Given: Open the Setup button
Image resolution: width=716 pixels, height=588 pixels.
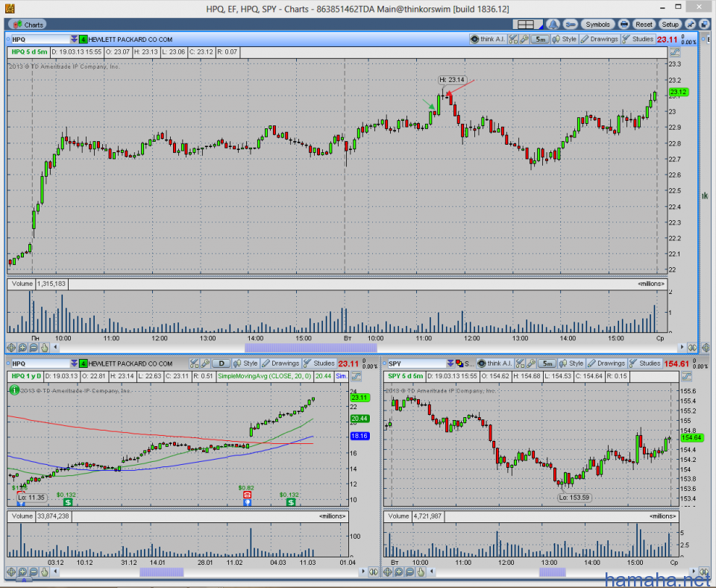Looking at the screenshot, I should (x=670, y=25).
